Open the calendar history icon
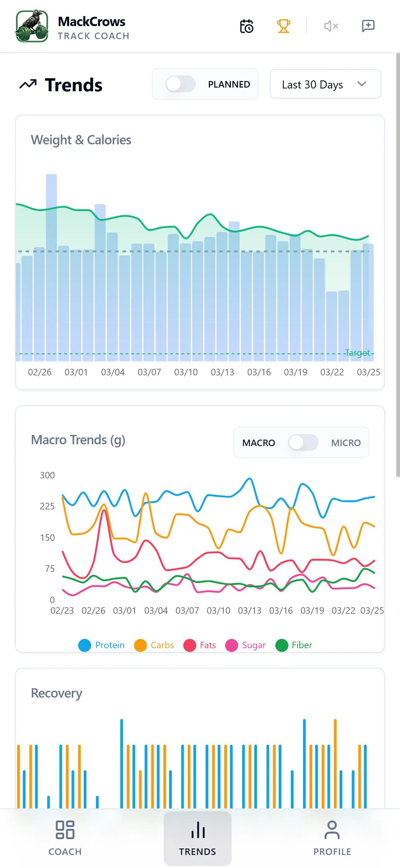 click(247, 26)
